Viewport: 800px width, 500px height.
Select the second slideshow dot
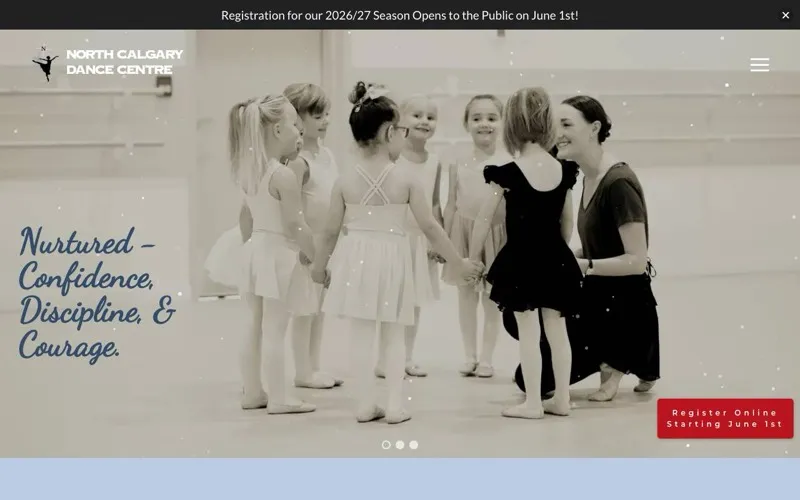[x=400, y=445]
